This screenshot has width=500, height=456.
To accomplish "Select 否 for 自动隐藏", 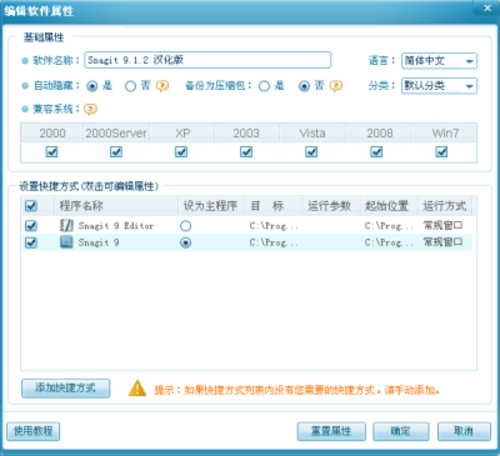I will coord(130,86).
